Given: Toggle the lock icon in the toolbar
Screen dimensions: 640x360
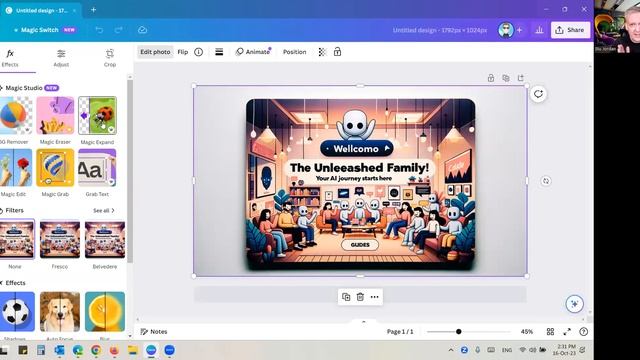Looking at the screenshot, I should click(338, 52).
